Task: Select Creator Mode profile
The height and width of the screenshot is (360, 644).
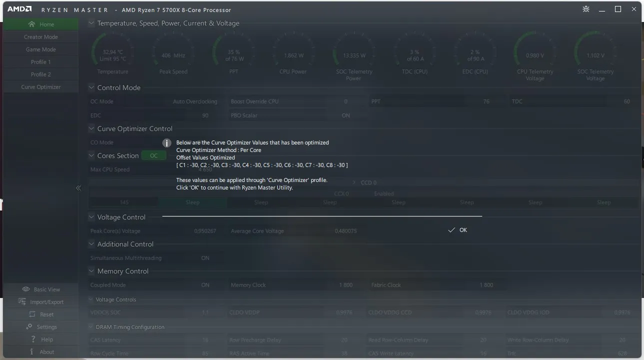Action: click(x=41, y=37)
